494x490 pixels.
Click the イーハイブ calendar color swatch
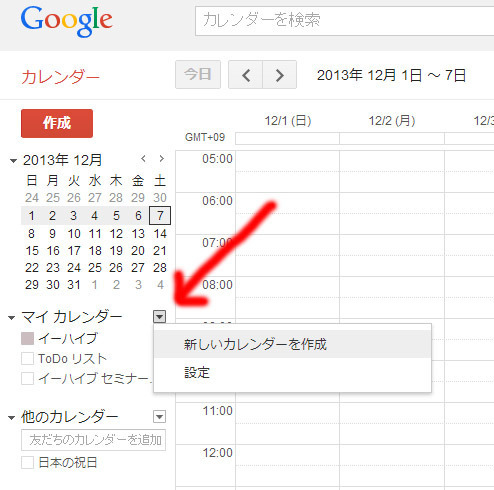pos(27,339)
